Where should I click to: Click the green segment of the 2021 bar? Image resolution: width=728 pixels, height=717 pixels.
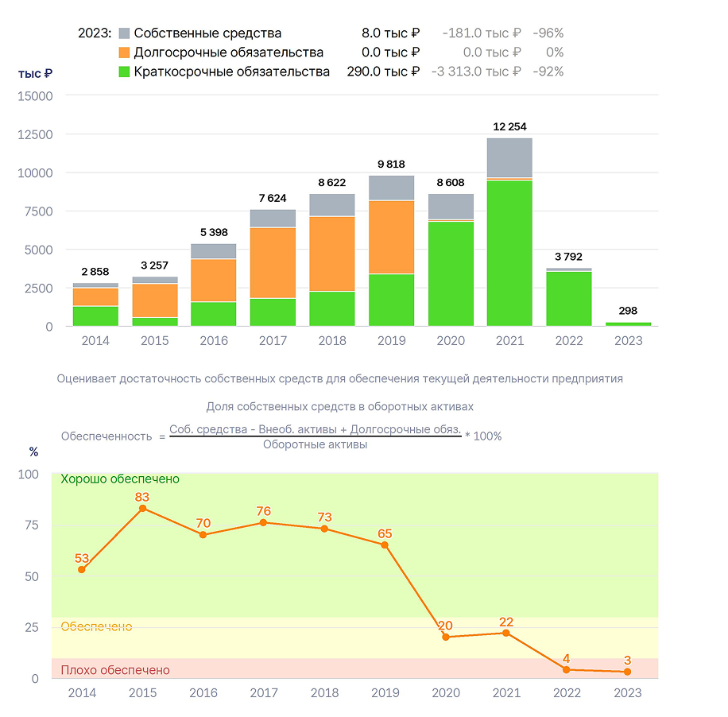click(509, 253)
